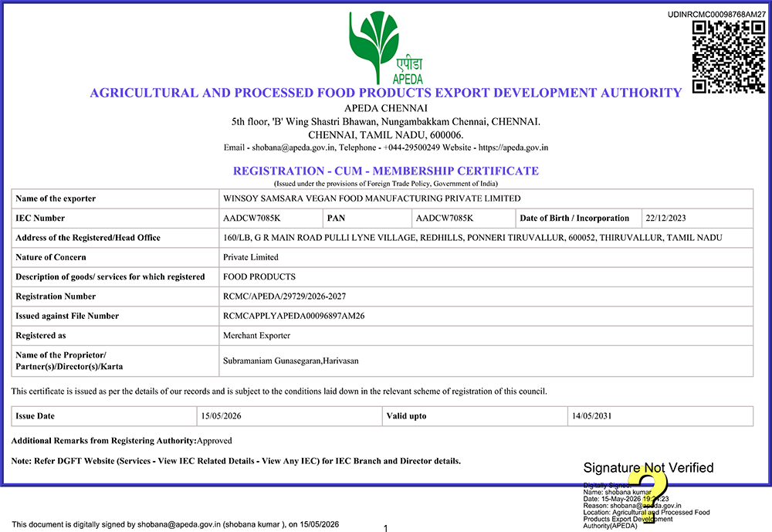Click the 'Nature of Concern' label
Viewport: 772px width, 532px height.
[x=51, y=257]
